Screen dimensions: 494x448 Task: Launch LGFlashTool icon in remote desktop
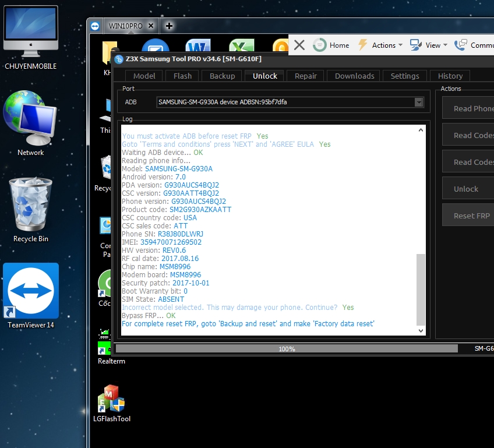click(x=111, y=403)
